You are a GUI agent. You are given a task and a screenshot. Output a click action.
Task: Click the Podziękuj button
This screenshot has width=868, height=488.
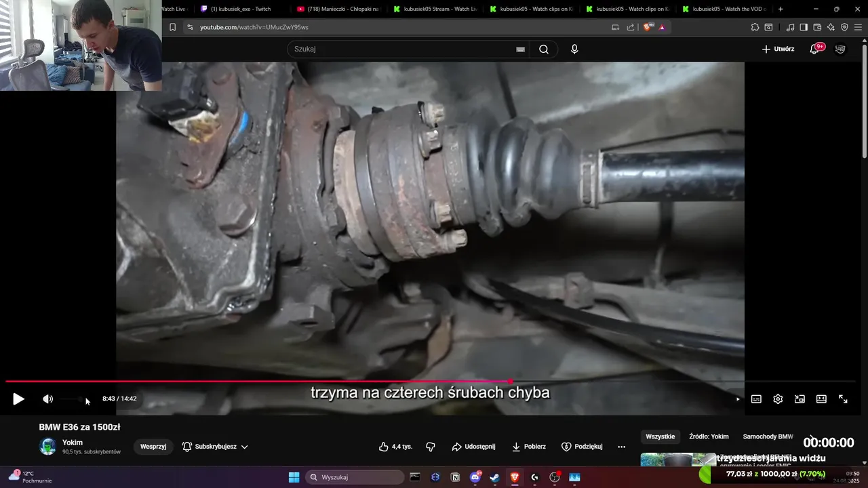click(582, 447)
